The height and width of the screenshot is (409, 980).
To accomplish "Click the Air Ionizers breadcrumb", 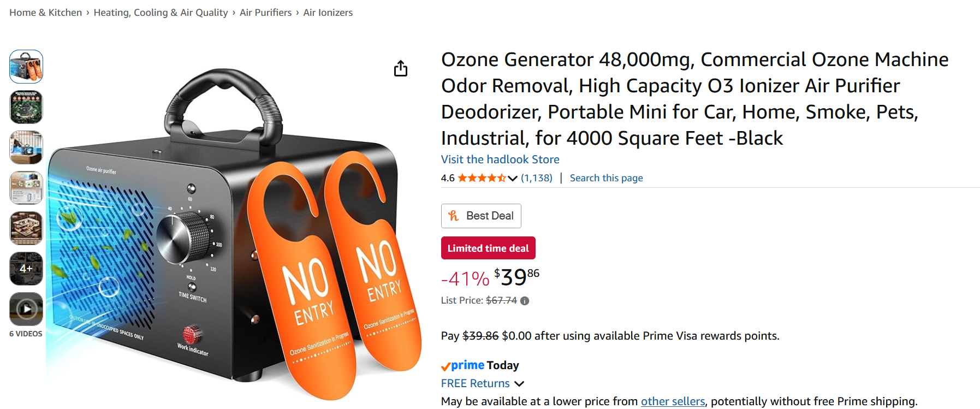I will (x=328, y=12).
